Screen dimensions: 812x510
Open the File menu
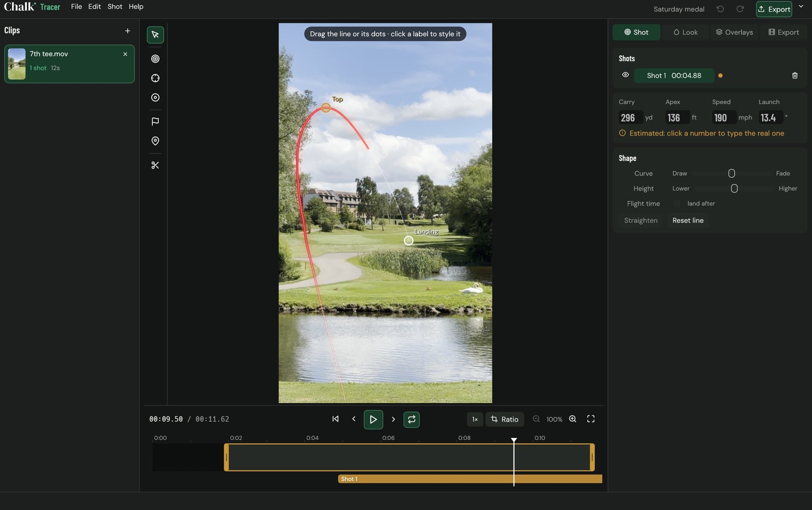tap(76, 7)
